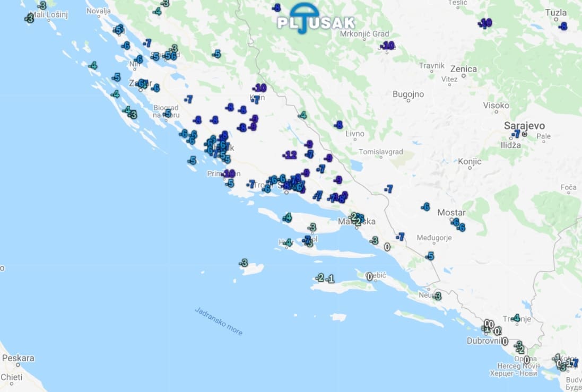Select the -3 marker near Mali Lošinj
Viewport: 582px width, 392px height.
30,18
